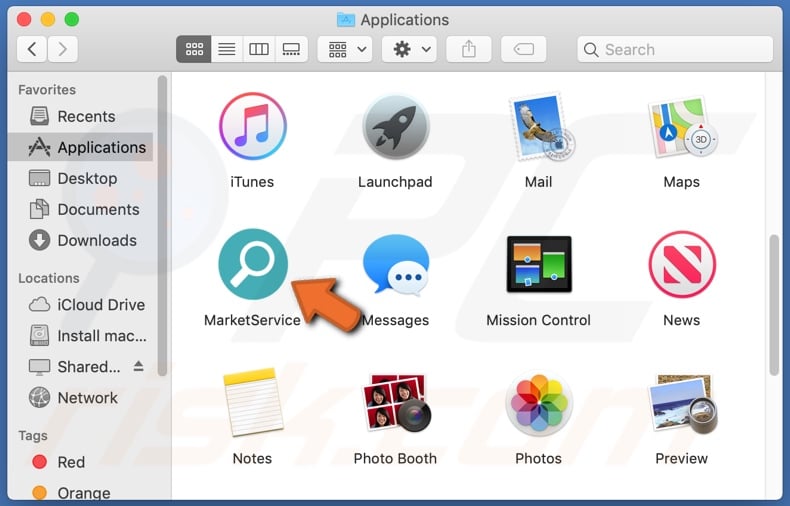Screen dimensions: 790x506
Task: Select Applications in the sidebar
Action: 81,147
